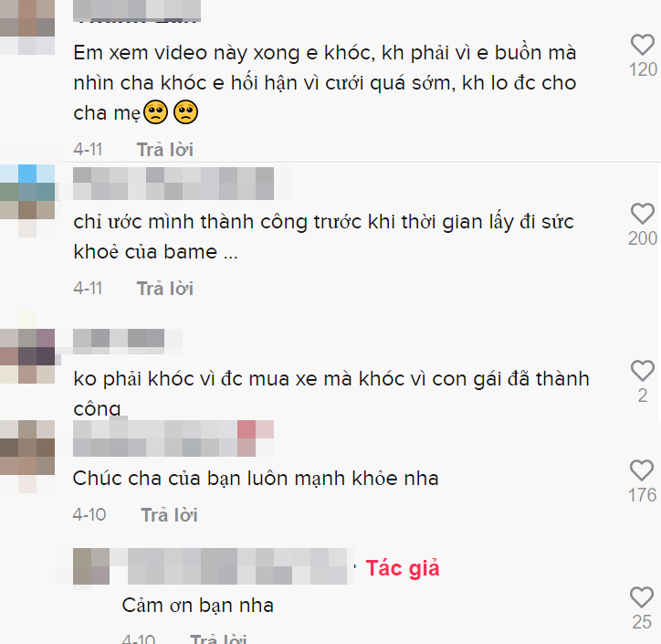Open the author's small avatar before 'Tác giả'
Screen dimensions: 661x644
[91, 566]
